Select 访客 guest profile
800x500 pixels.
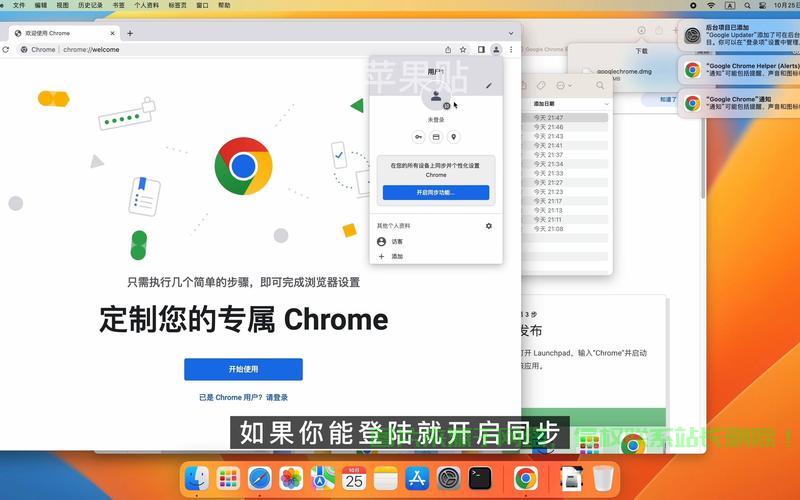(436, 241)
